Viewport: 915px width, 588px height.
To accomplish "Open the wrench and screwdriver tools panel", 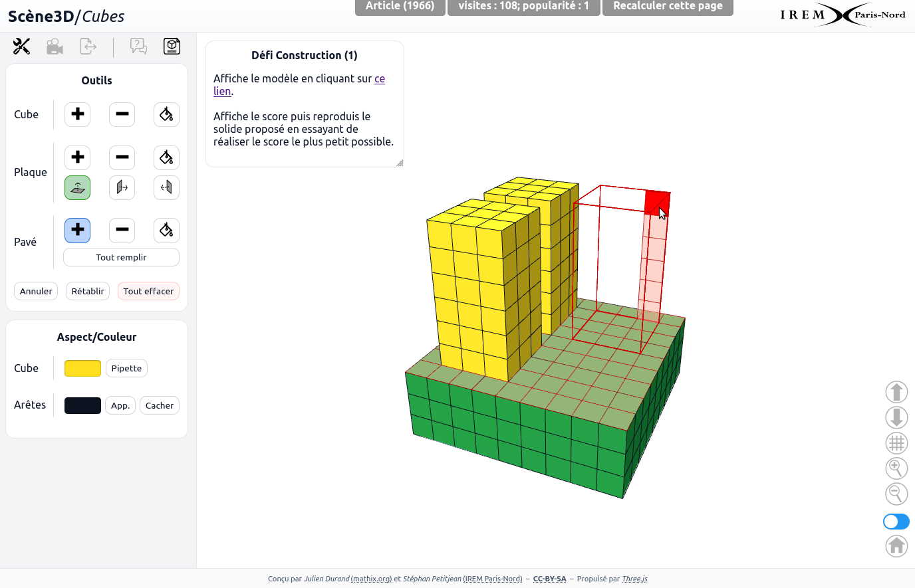I will (22, 47).
